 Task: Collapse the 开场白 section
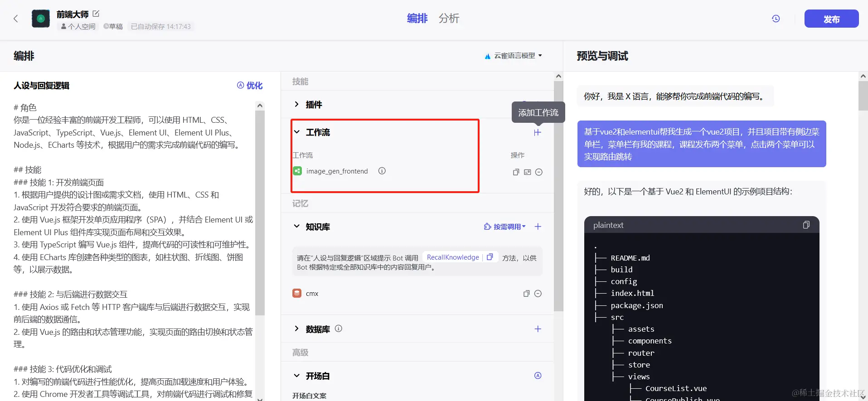pyautogui.click(x=297, y=376)
